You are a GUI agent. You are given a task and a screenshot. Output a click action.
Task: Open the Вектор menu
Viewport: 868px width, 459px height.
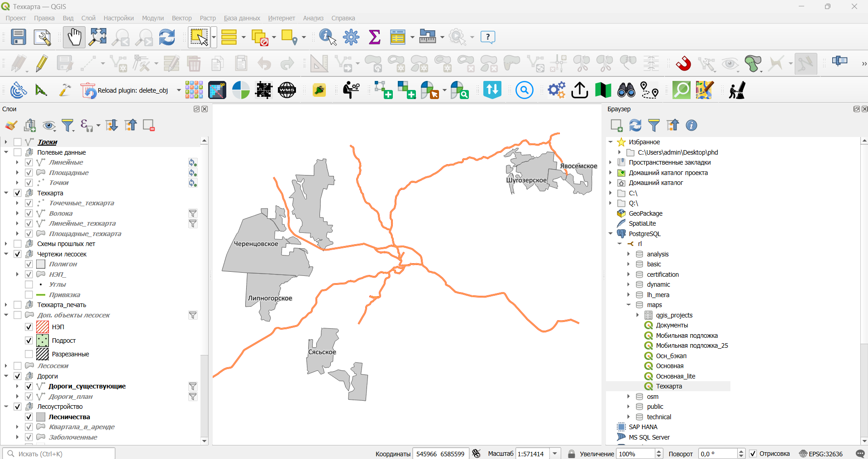[181, 18]
